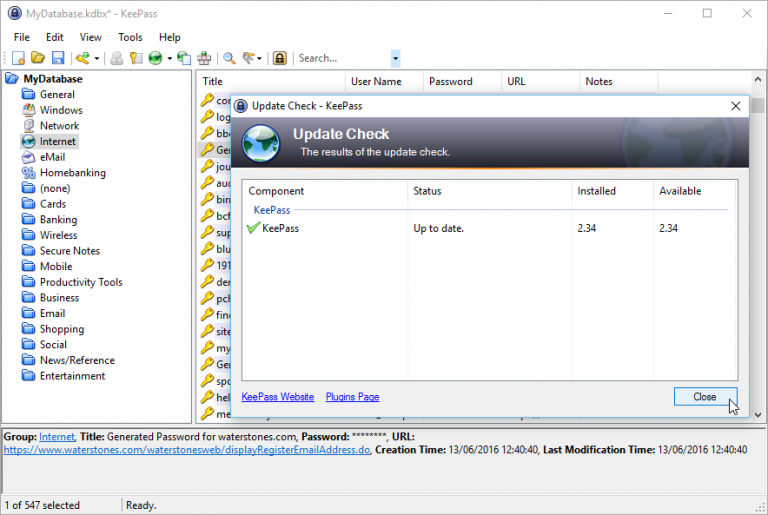Click the Show Entries keys icon

pos(249,58)
